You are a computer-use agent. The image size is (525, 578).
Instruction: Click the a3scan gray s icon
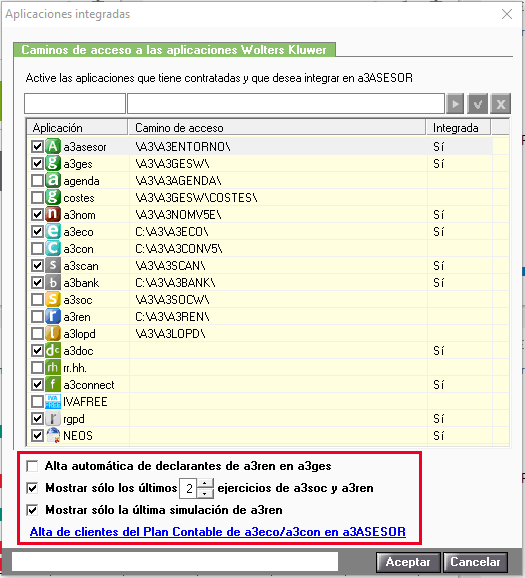point(53,265)
